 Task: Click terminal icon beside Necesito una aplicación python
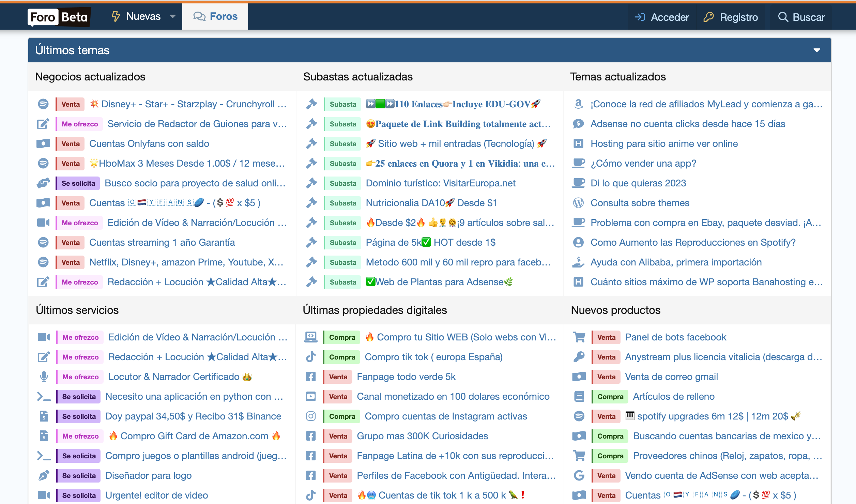pos(44,396)
